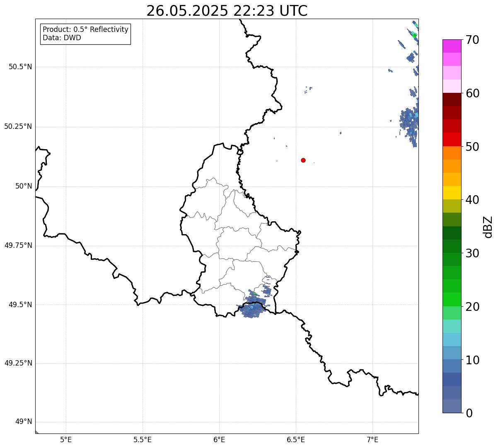The width and height of the screenshot is (498, 448).
Task: Click the 49°N latitude label
Action: pos(24,422)
